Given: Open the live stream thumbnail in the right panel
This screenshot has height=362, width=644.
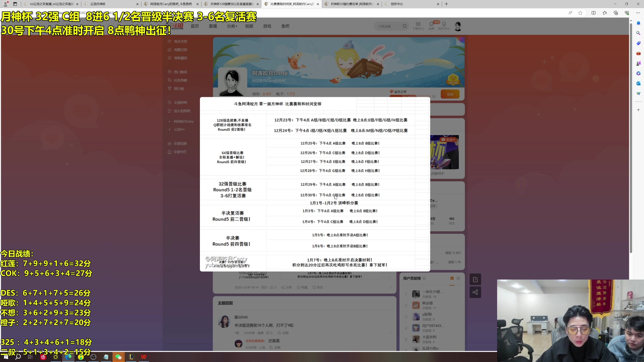Looking at the screenshot, I should [444, 152].
